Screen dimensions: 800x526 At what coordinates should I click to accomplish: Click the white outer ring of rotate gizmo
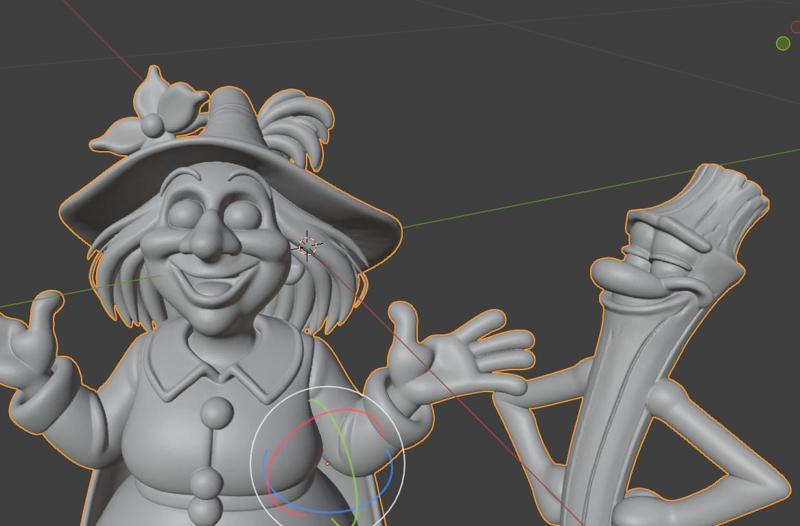pyautogui.click(x=328, y=388)
